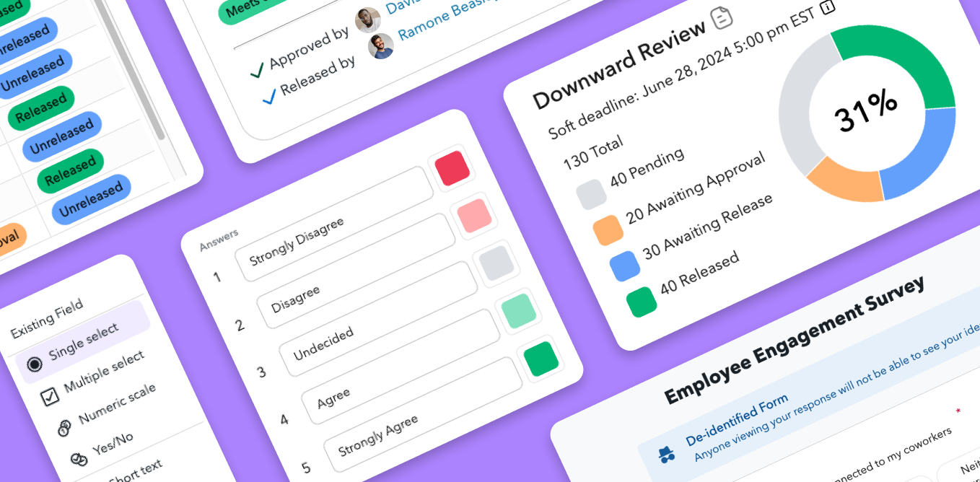The height and width of the screenshot is (482, 980).
Task: Click the document icon next to Downward Review
Action: click(x=721, y=19)
